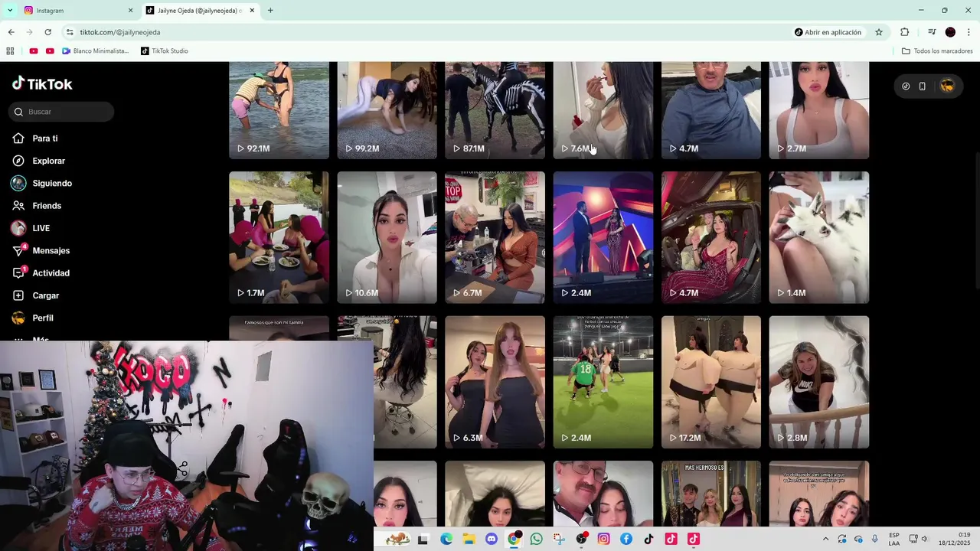Open the media control icon
The height and width of the screenshot is (551, 980).
pos(932,32)
